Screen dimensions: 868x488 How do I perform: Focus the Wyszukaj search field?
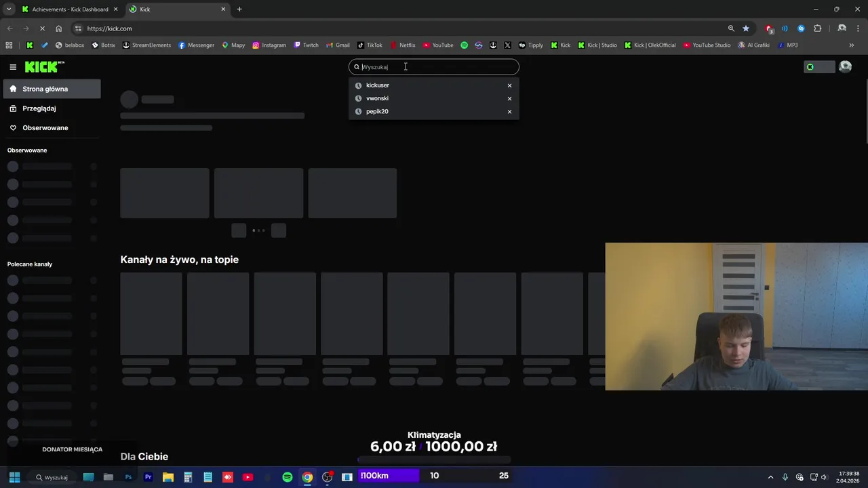tap(434, 67)
